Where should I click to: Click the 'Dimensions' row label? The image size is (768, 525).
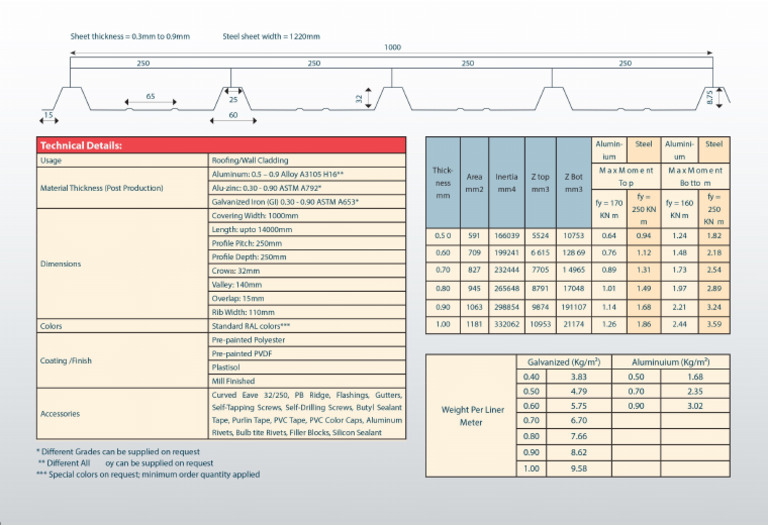61,263
